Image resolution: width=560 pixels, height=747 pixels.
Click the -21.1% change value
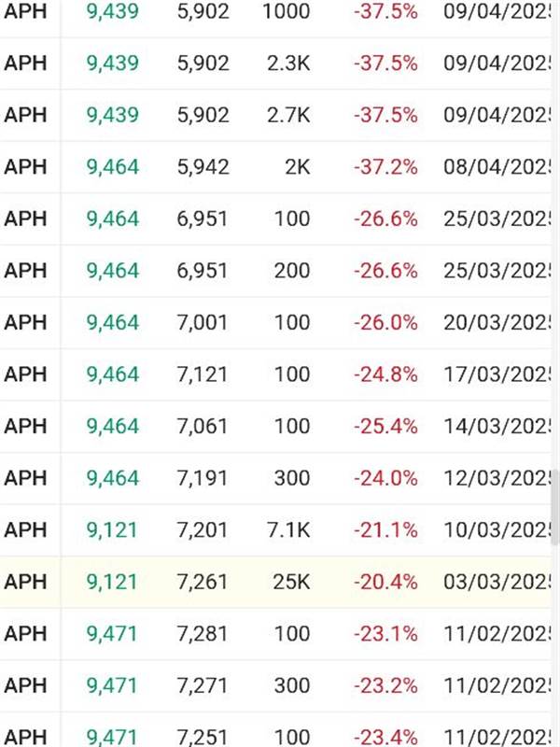click(385, 530)
